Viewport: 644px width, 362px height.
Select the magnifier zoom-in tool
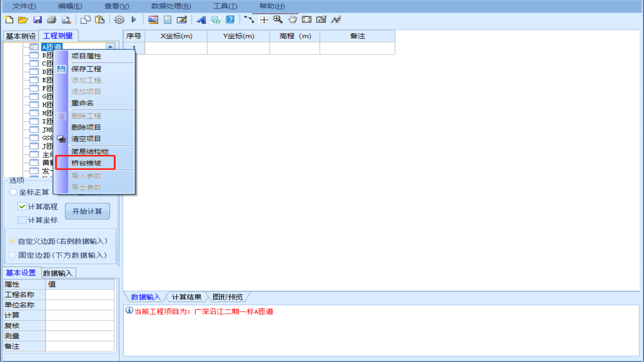(278, 20)
